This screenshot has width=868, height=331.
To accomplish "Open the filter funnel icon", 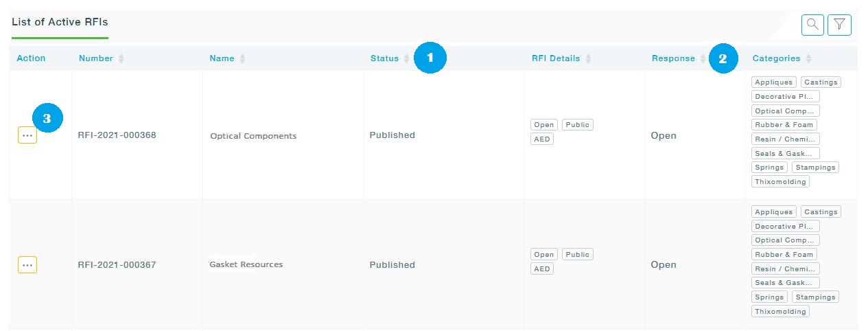I will pyautogui.click(x=839, y=25).
